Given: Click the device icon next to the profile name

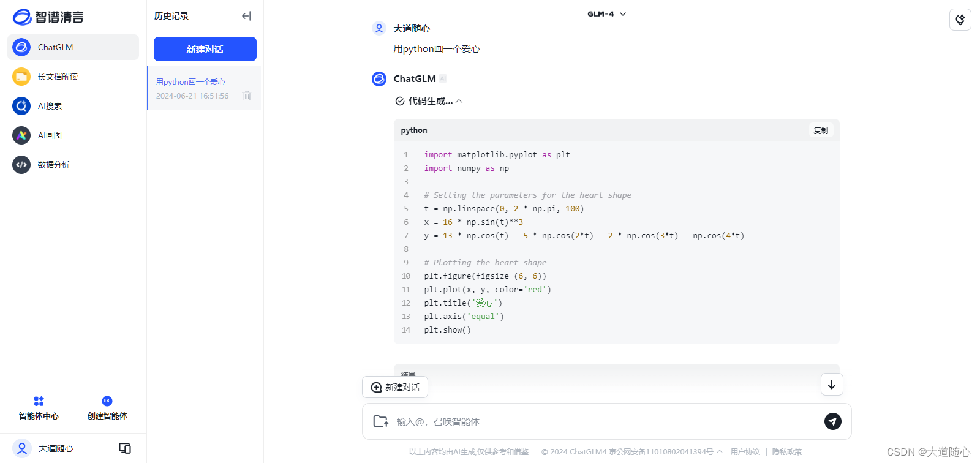Looking at the screenshot, I should click(x=125, y=448).
